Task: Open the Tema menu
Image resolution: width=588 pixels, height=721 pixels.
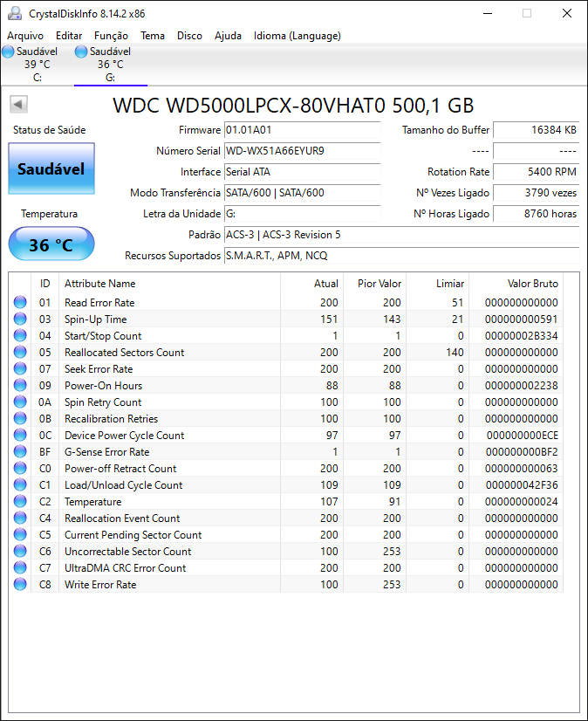Action: 153,36
